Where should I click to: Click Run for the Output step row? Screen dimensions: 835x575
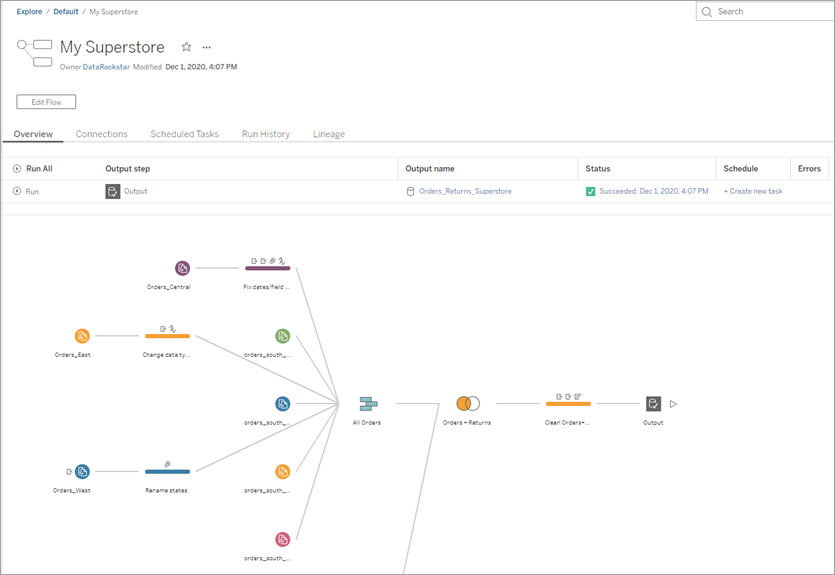pos(26,191)
